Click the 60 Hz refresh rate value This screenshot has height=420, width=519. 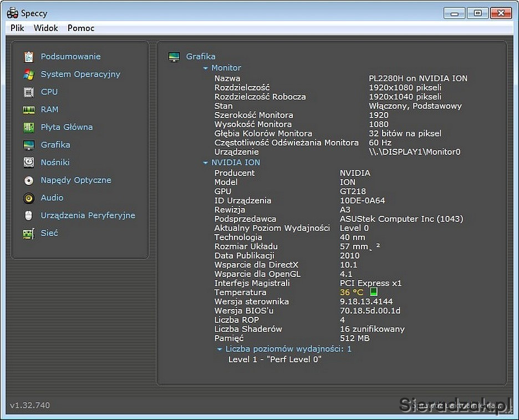pos(380,143)
